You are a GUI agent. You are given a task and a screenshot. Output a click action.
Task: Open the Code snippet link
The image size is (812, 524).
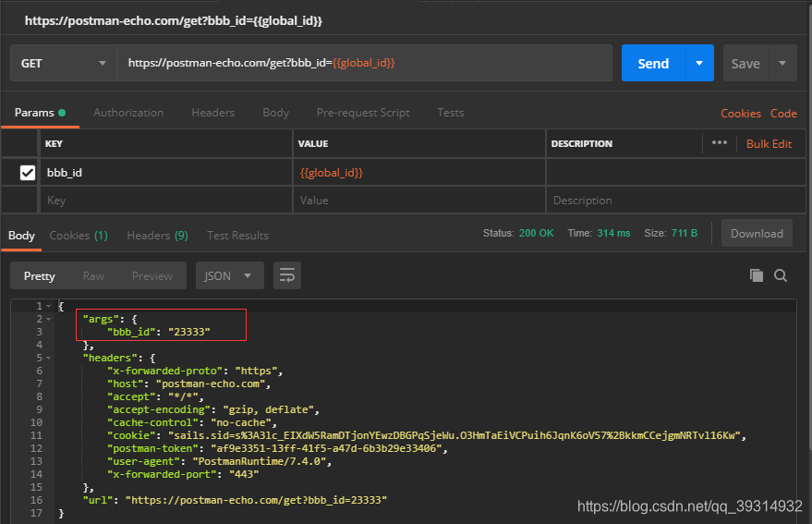click(x=783, y=114)
